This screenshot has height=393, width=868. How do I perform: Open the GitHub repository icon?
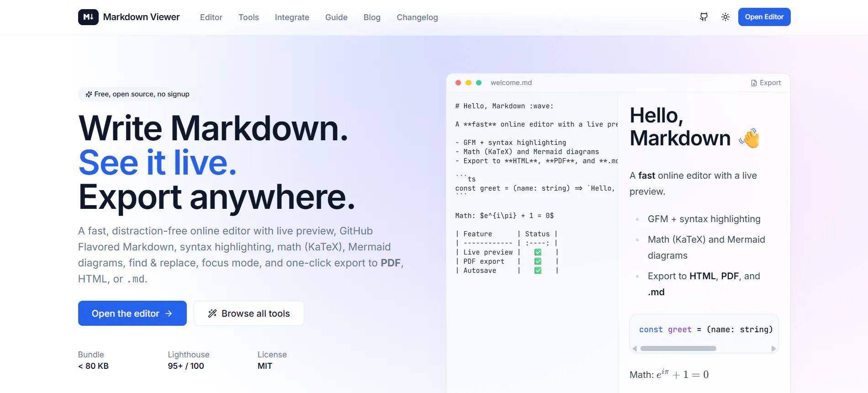tap(704, 17)
